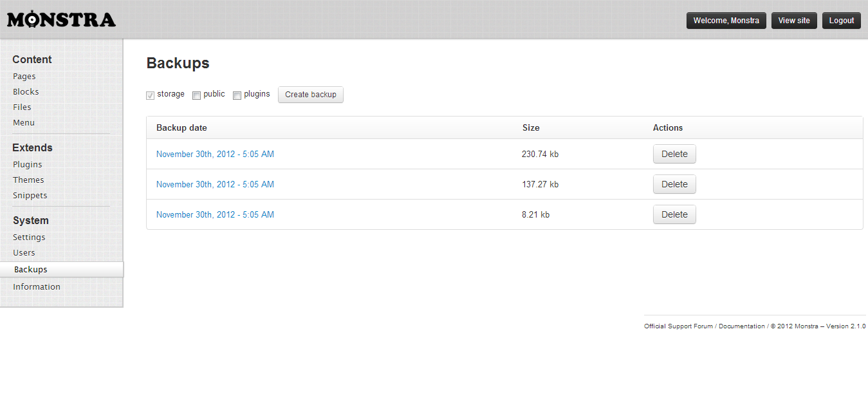Open the 8.21 kb backup date link
868x403 pixels.
coord(215,214)
